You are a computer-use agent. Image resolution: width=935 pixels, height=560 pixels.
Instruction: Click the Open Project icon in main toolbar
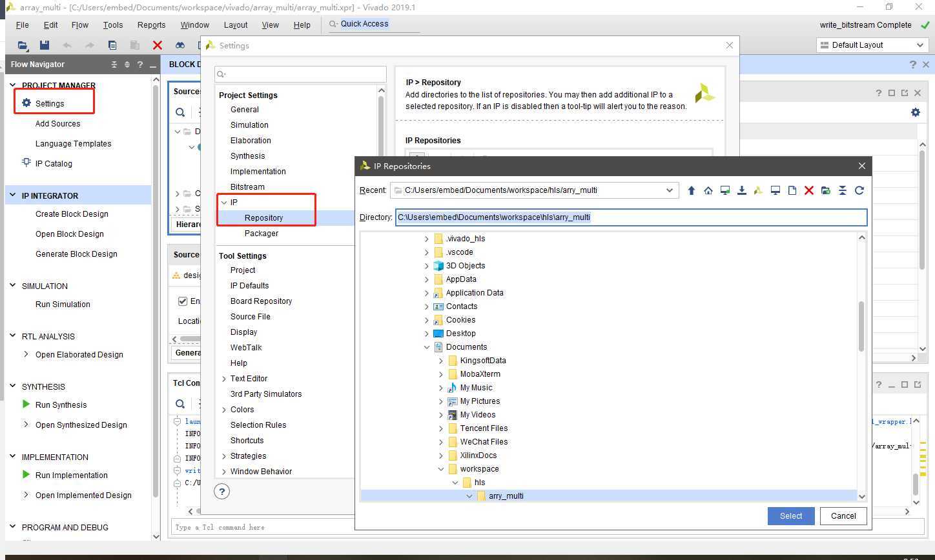23,45
